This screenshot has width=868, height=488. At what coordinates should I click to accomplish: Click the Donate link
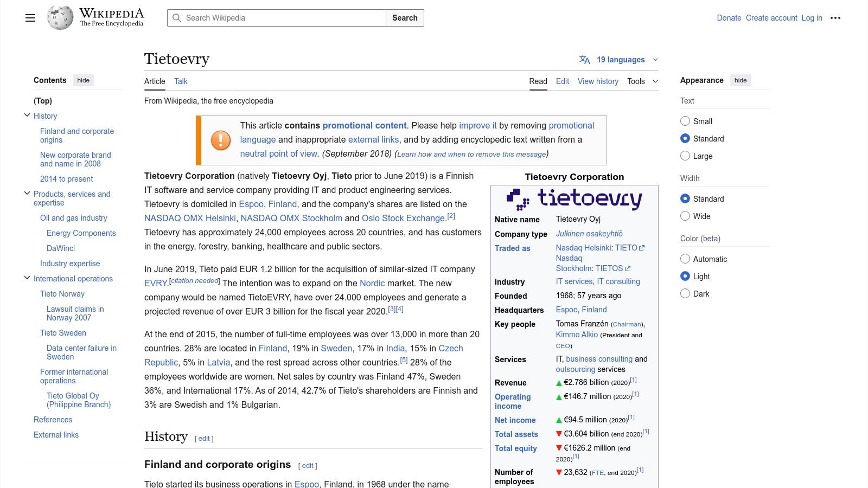click(729, 18)
